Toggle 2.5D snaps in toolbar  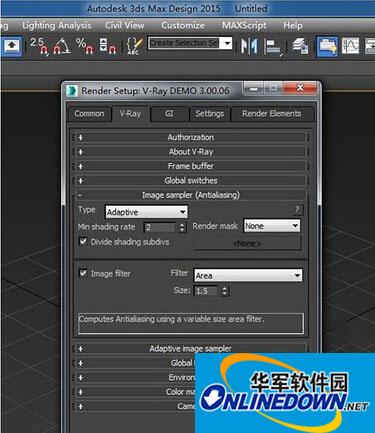(x=39, y=46)
